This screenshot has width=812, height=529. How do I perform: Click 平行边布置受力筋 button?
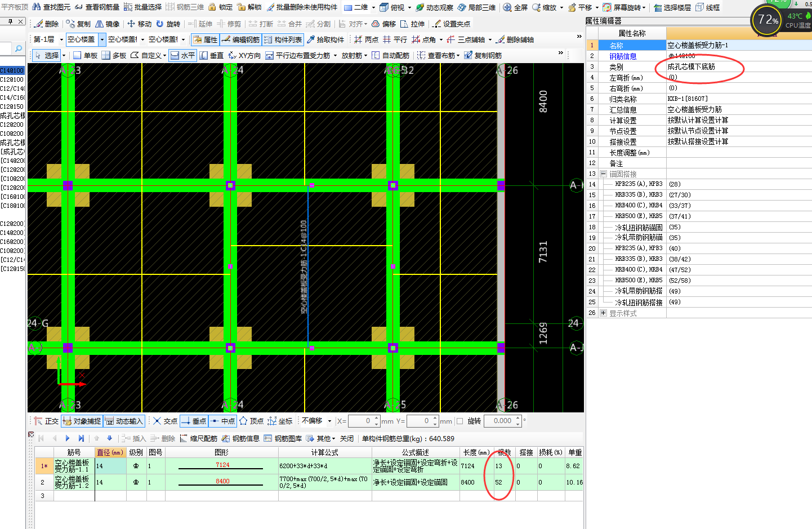(x=297, y=55)
